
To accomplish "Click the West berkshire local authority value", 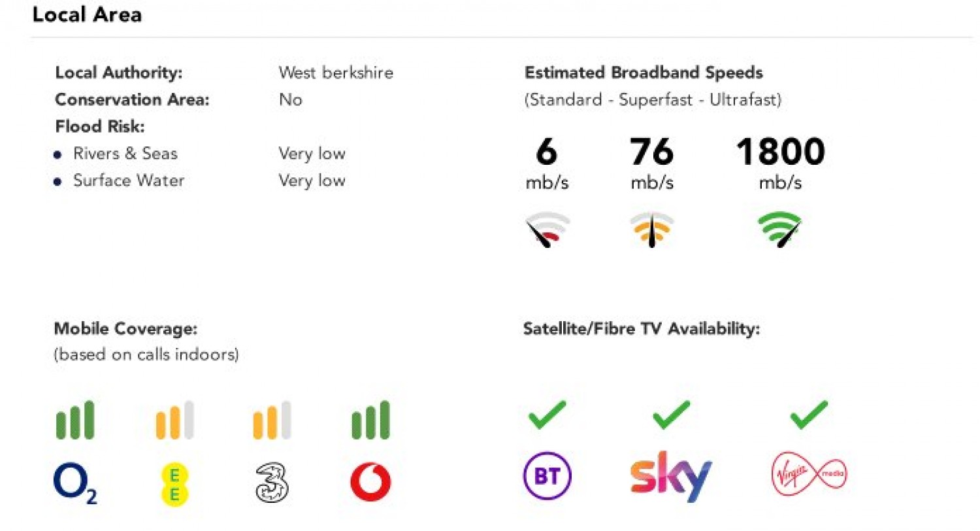I will coord(336,73).
